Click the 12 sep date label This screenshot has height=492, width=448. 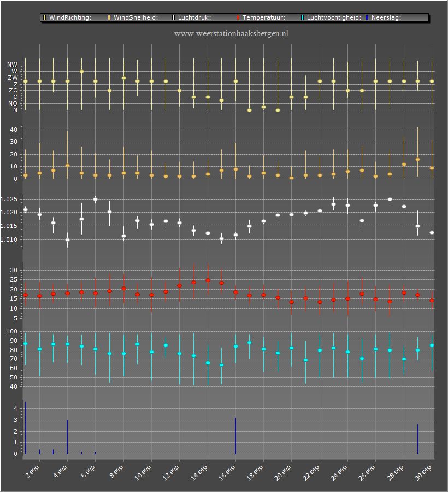click(x=171, y=472)
